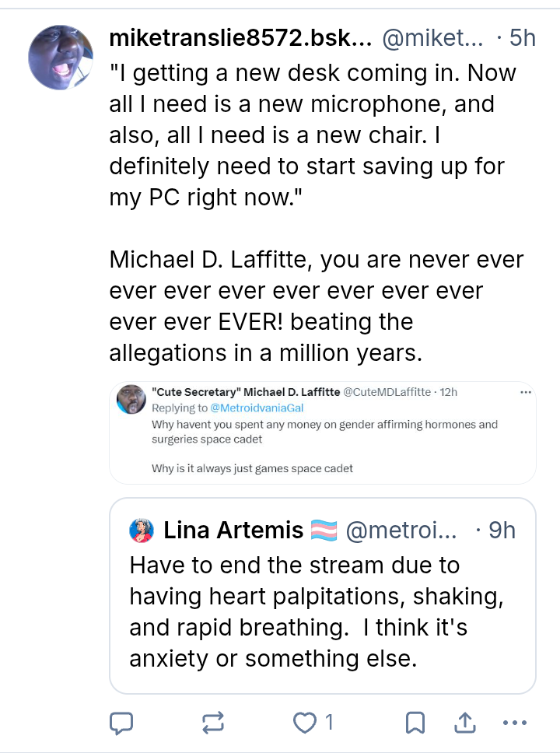Open the @metroi... handle in the quote
560x753 pixels.
pos(402,531)
